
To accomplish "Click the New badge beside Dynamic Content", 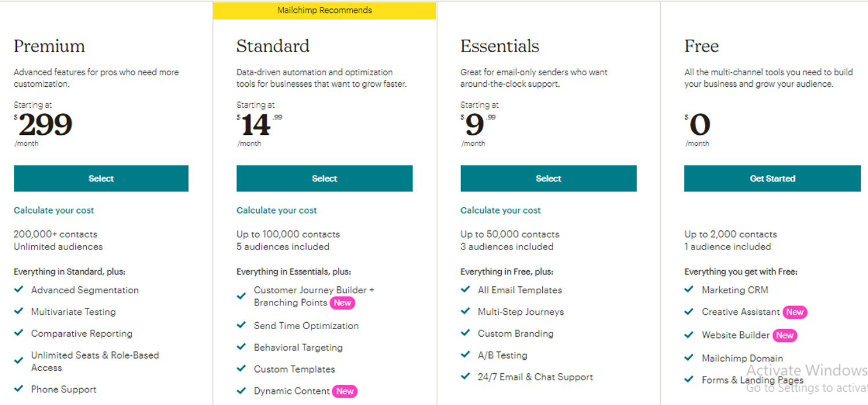I will point(345,392).
